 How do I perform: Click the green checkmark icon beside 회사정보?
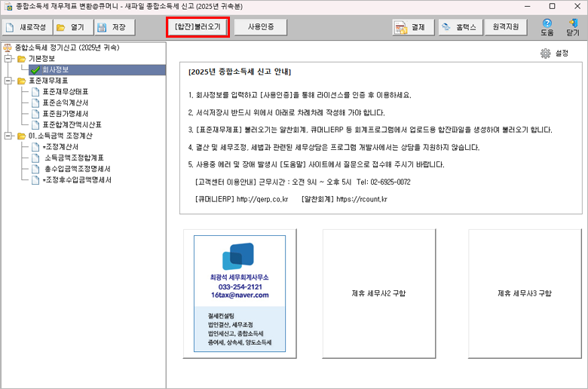[35, 70]
